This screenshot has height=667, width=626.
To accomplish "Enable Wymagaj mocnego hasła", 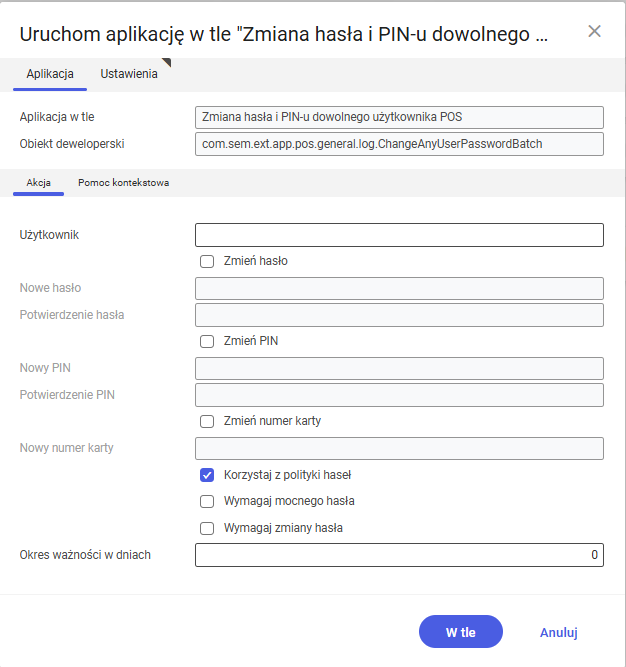I will coord(207,501).
